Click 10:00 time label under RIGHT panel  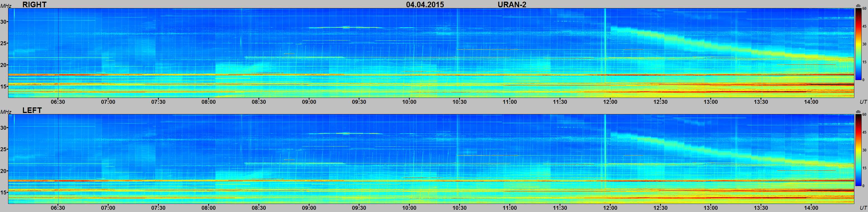tap(409, 102)
